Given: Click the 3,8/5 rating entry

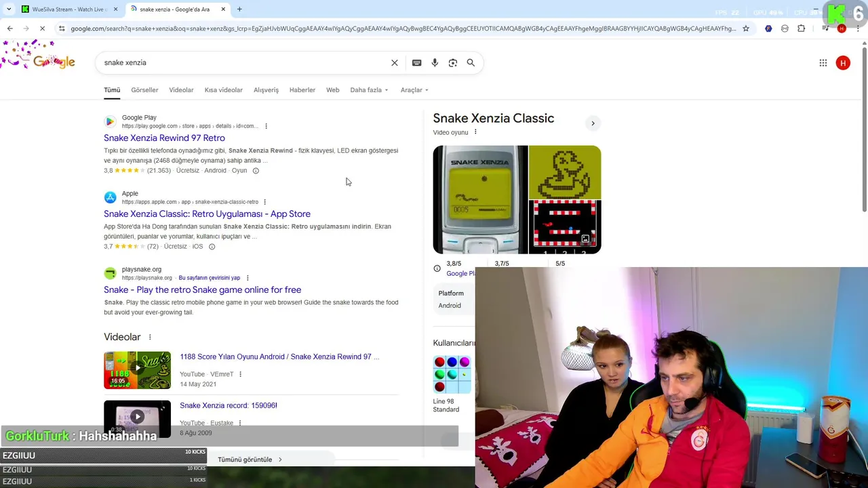Looking at the screenshot, I should [x=454, y=264].
